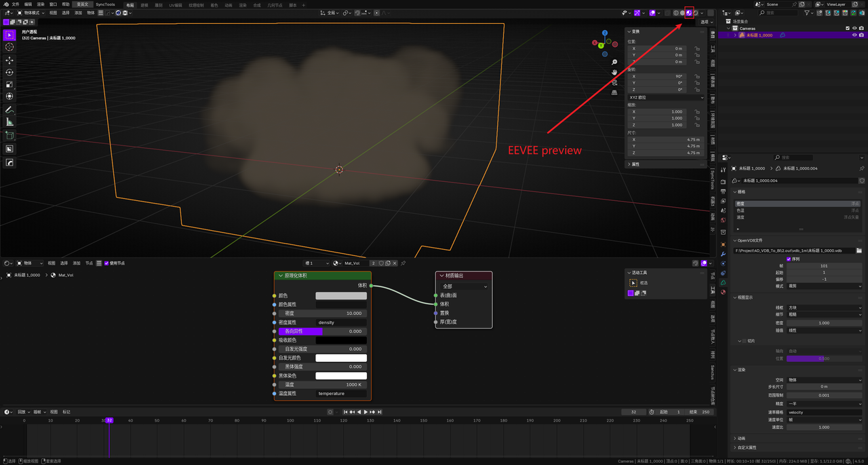Enable the 序列 sequence checkbox

coord(789,259)
